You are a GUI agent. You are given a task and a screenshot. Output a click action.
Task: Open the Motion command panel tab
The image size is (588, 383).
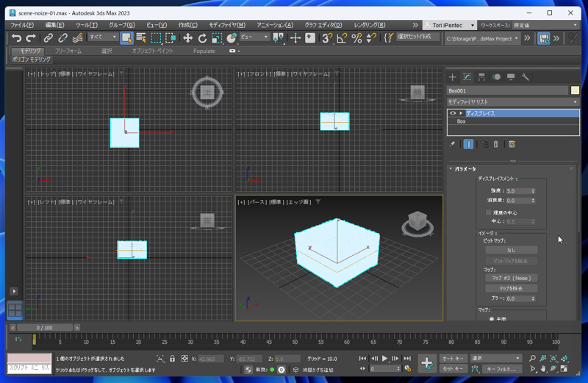(496, 77)
